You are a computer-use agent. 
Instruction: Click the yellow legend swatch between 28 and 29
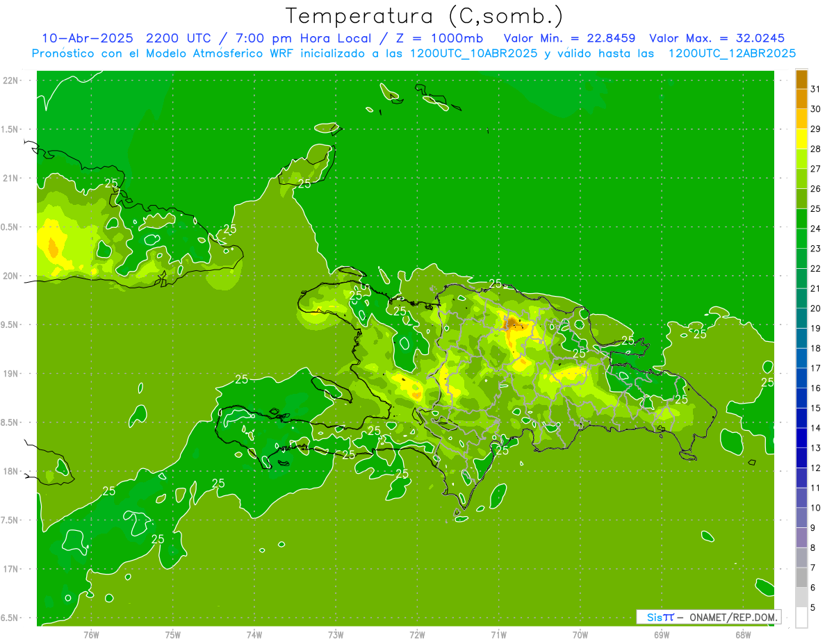801,139
